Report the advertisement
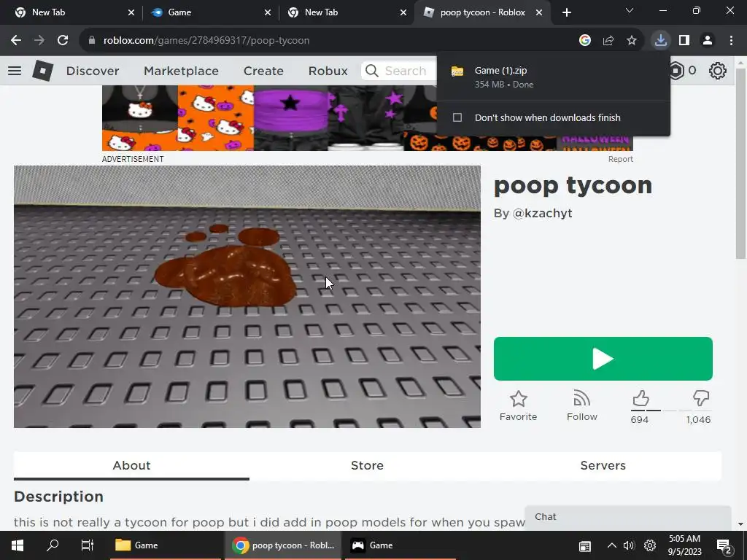 (x=620, y=159)
